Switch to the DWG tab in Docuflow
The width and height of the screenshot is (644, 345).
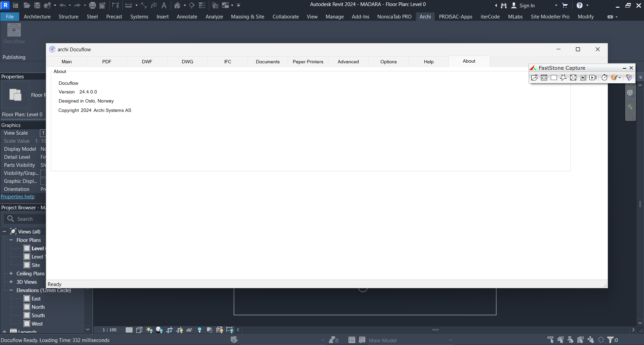pyautogui.click(x=187, y=62)
